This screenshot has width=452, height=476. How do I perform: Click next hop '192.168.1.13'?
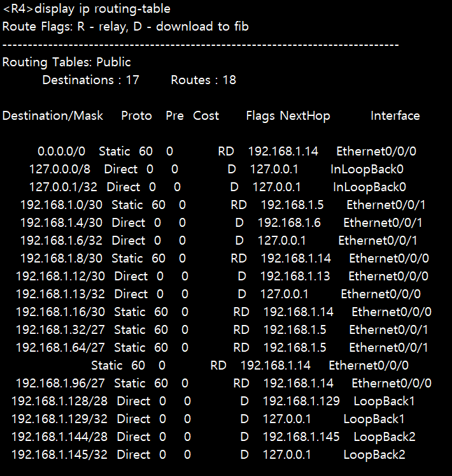tap(295, 277)
